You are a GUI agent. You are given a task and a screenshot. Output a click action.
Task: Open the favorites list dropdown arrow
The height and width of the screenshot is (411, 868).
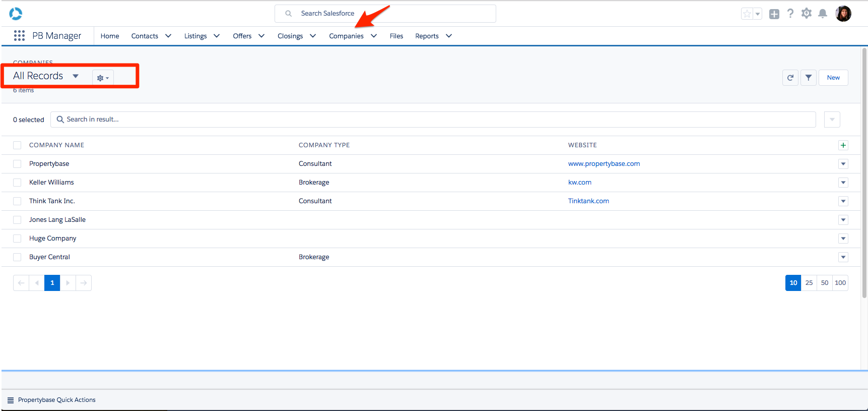pyautogui.click(x=758, y=14)
